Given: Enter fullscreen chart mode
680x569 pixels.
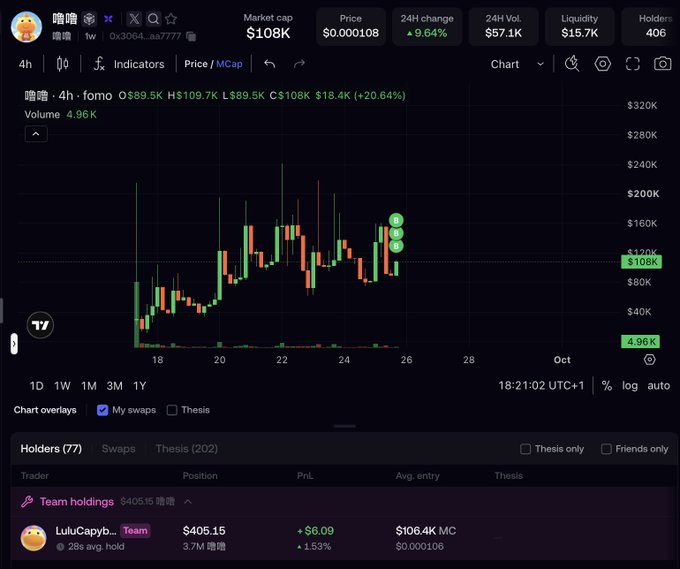Looking at the screenshot, I should (633, 64).
